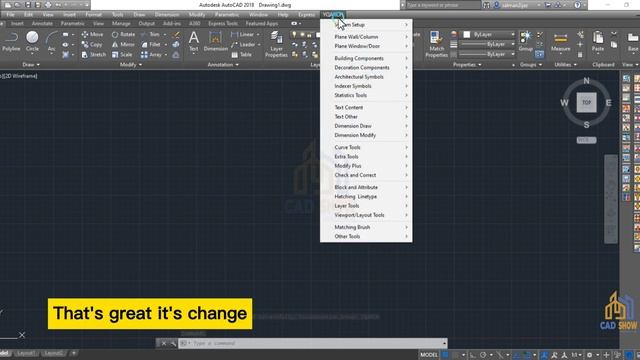Expand the Annotation panel dropdown
Image resolution: width=640 pixels, height=360 pixels.
pyautogui.click(x=223, y=64)
